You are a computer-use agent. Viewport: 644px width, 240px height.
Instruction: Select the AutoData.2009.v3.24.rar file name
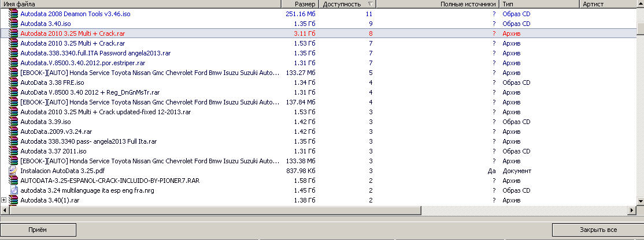pos(56,132)
